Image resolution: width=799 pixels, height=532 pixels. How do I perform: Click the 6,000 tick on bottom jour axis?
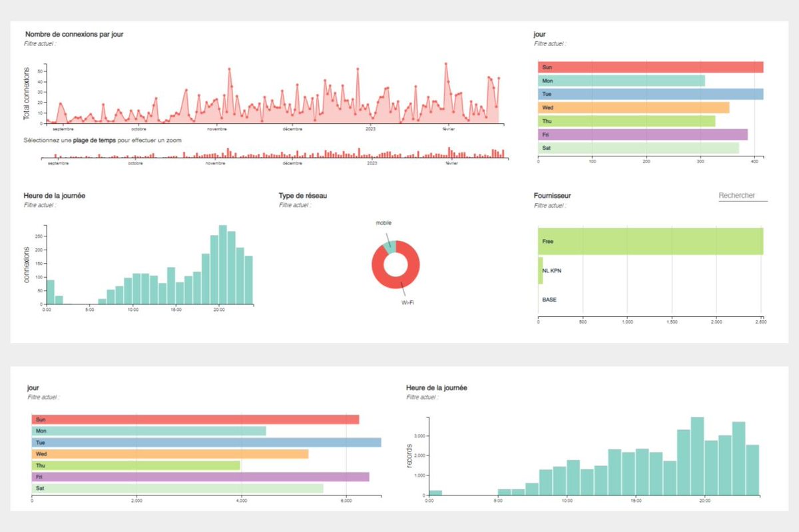346,500
